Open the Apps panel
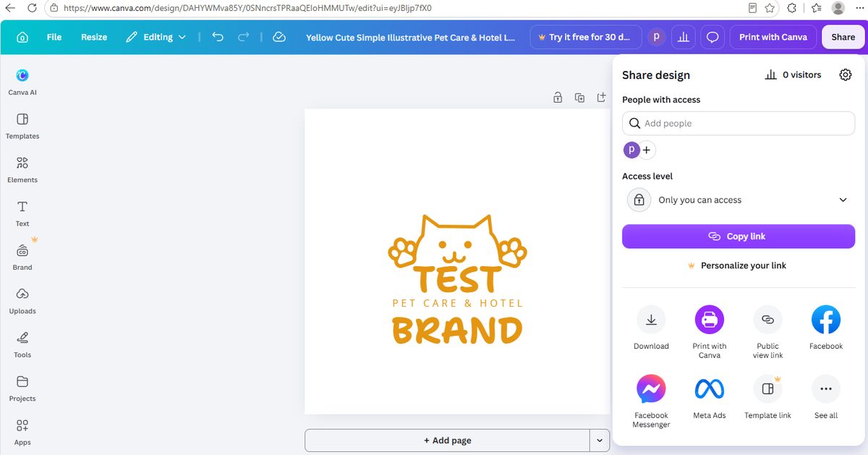This screenshot has width=868, height=455. [x=22, y=432]
